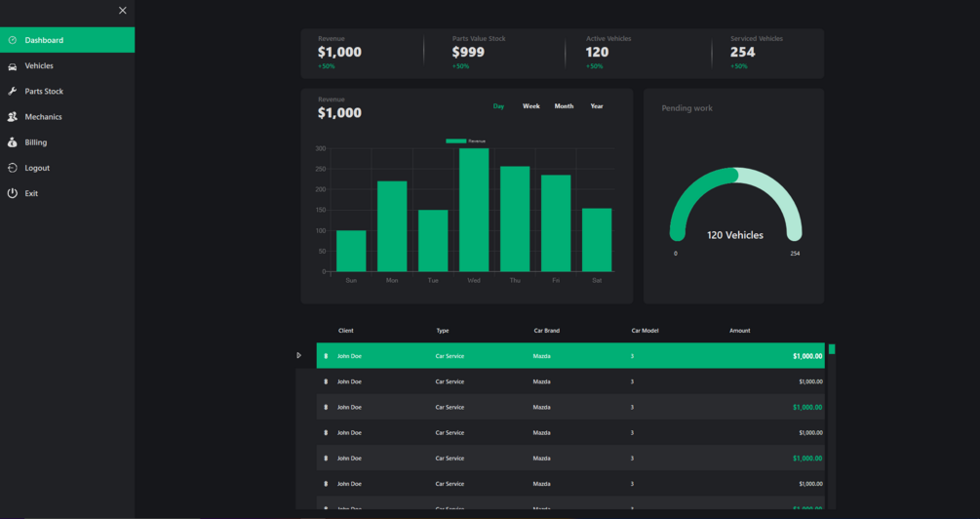Select the Sun bar in revenue chart
Screen dimensions: 980x519
click(x=351, y=251)
